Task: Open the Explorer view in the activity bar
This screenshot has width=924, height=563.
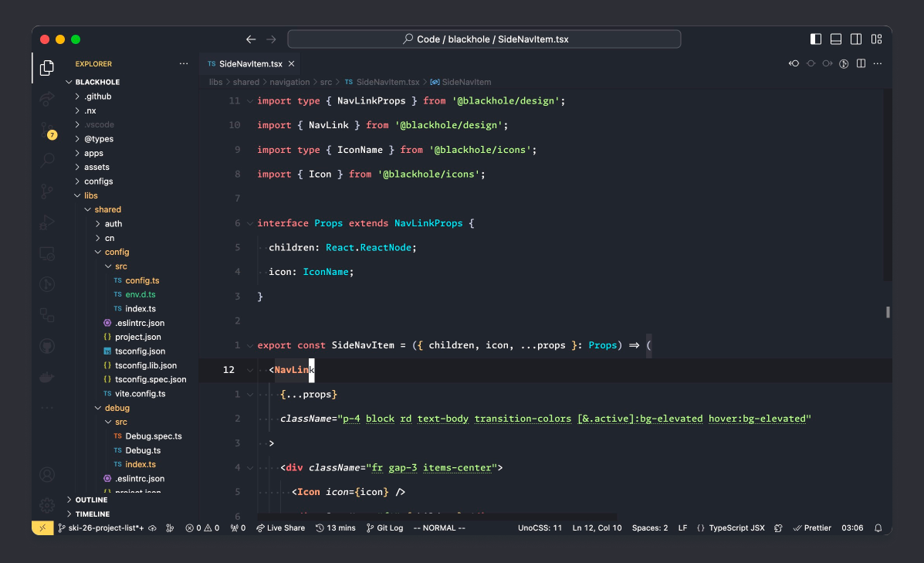Action: 46,68
